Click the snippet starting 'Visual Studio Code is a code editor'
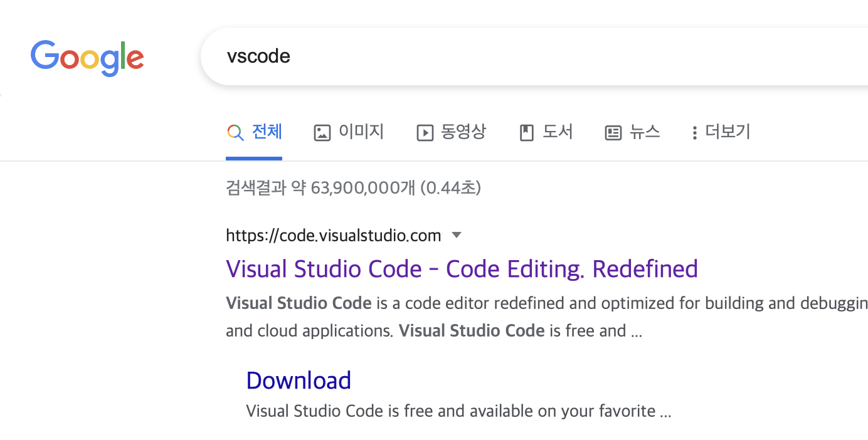The width and height of the screenshot is (868, 440). coord(547,317)
